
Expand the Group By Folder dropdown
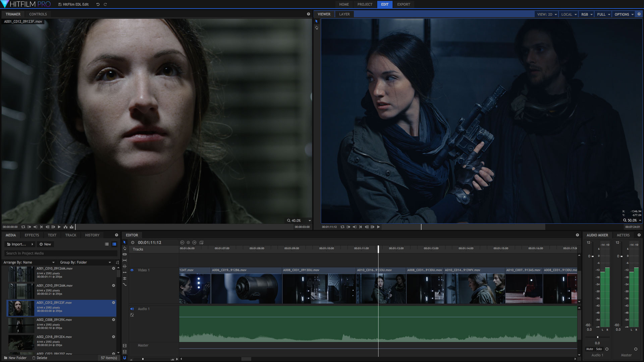[110, 262]
